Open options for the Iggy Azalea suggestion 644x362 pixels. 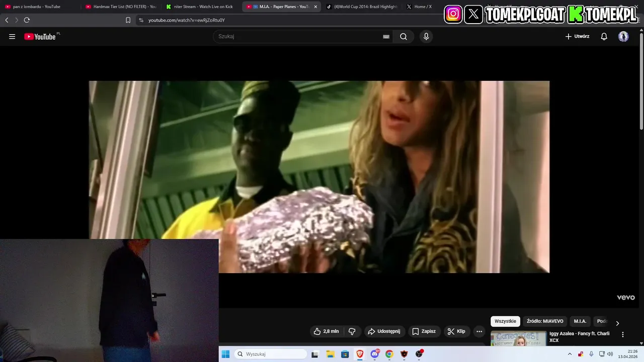pos(623,334)
